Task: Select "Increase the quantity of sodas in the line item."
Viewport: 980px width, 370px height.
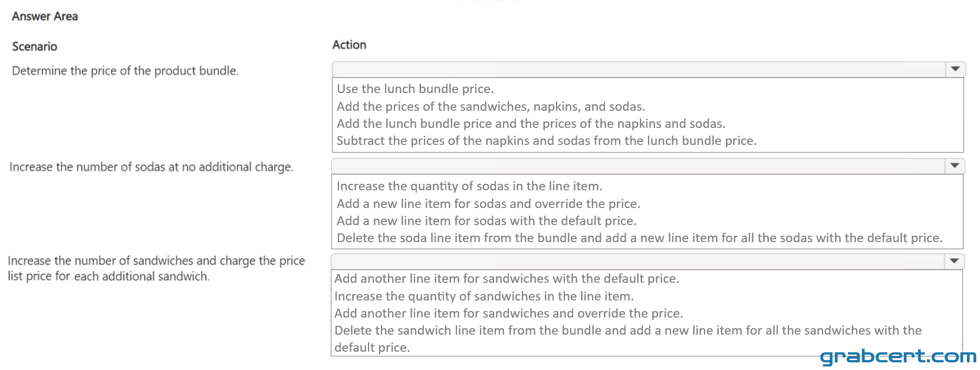Action: [x=469, y=186]
